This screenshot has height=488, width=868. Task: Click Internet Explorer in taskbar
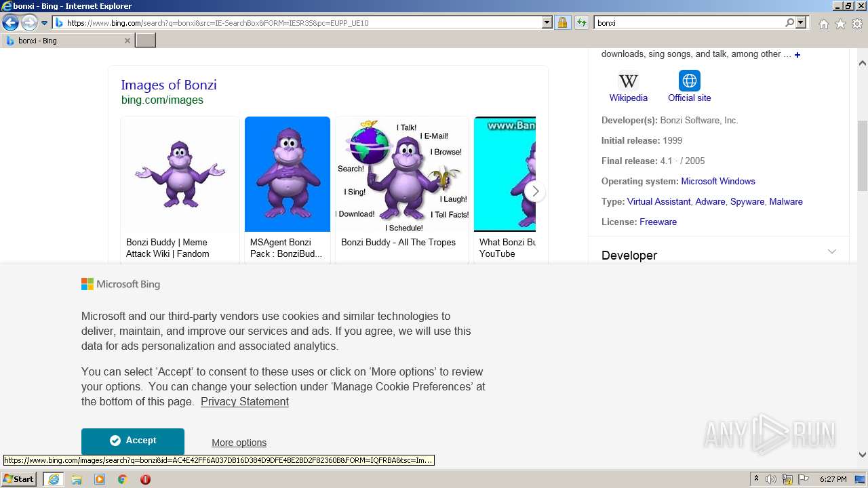pos(54,479)
